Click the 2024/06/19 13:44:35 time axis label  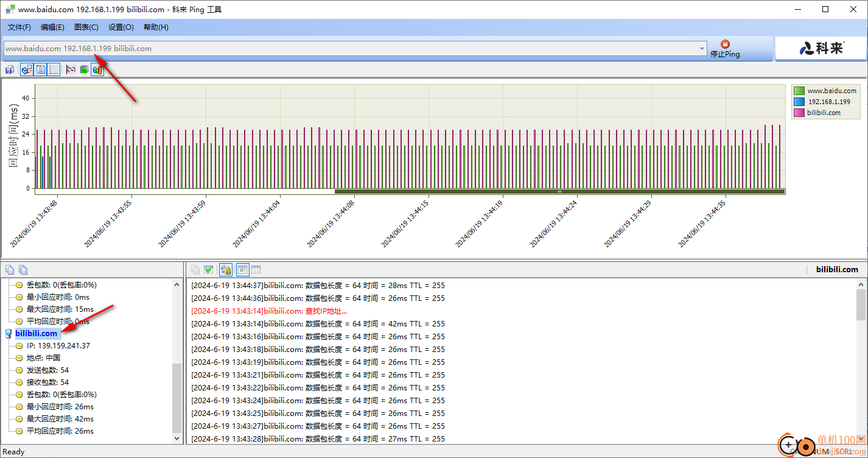tap(702, 224)
